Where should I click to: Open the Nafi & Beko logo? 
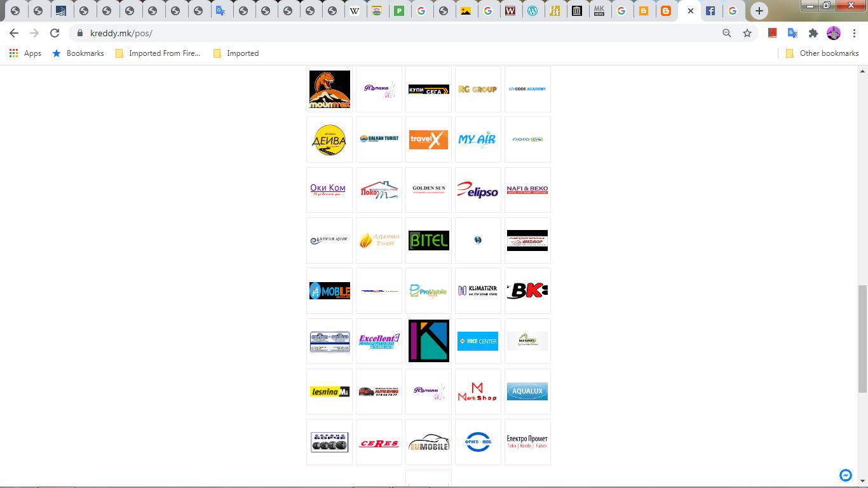tap(527, 189)
